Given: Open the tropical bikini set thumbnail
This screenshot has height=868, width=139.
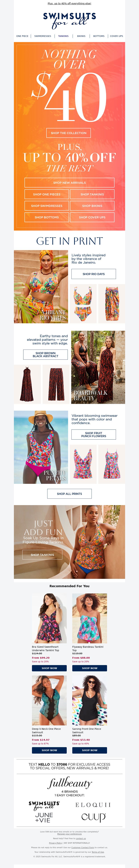Looking at the screenshot, I should click(x=83, y=304).
